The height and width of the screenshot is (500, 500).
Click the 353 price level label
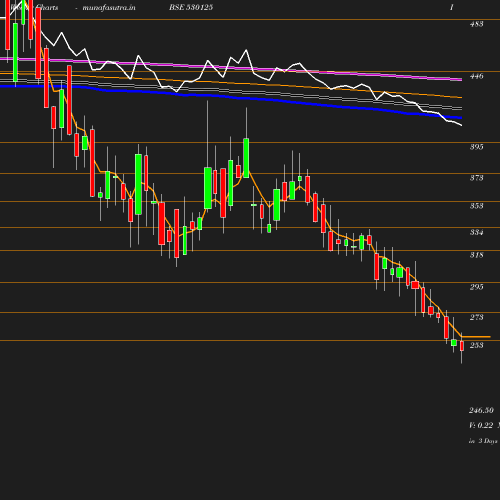click(476, 206)
